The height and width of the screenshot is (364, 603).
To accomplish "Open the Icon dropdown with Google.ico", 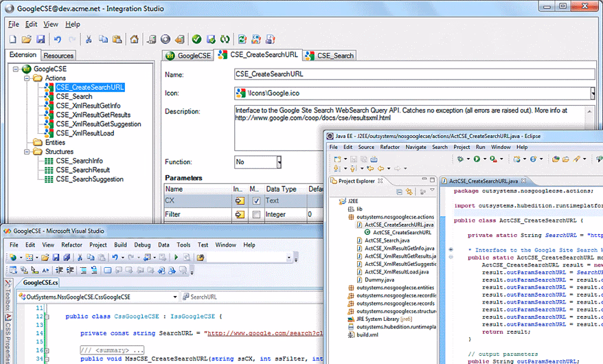I will pos(593,93).
